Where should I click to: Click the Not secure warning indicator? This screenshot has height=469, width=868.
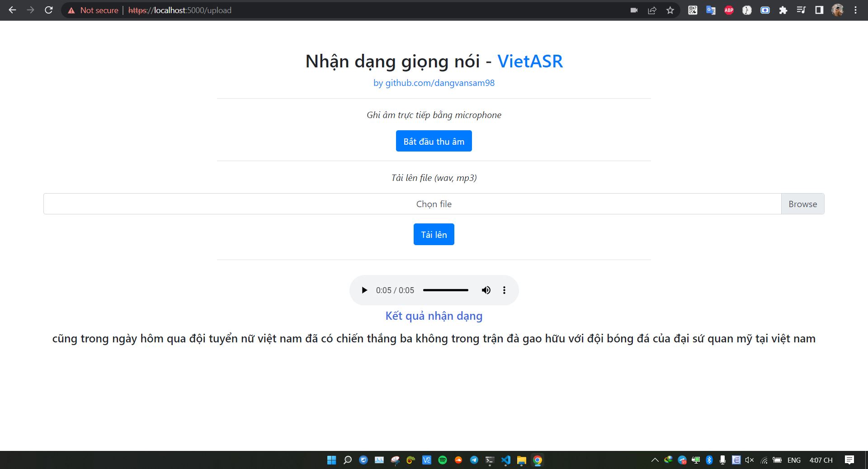(x=93, y=10)
